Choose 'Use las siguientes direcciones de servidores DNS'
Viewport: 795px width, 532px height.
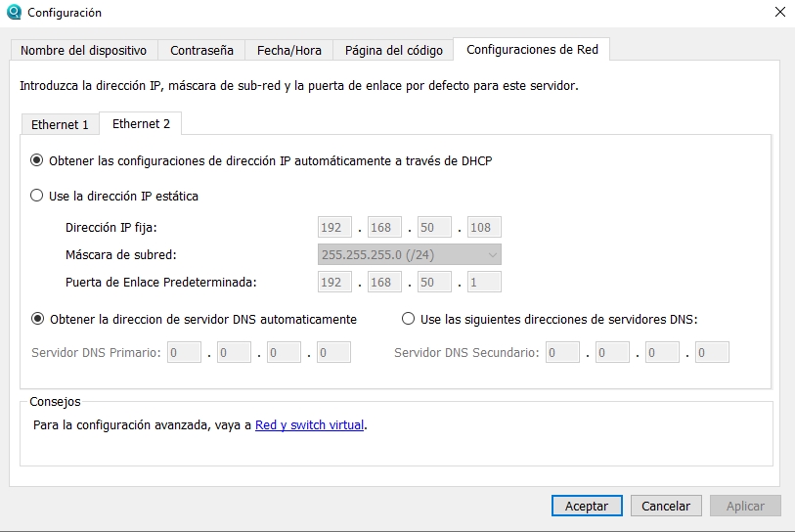point(409,319)
